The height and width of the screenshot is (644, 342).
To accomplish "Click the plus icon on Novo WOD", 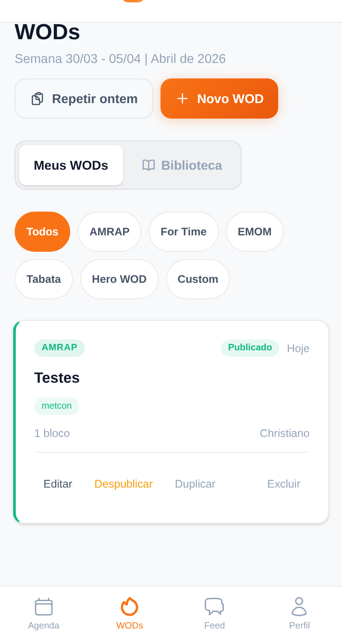I will click(182, 99).
